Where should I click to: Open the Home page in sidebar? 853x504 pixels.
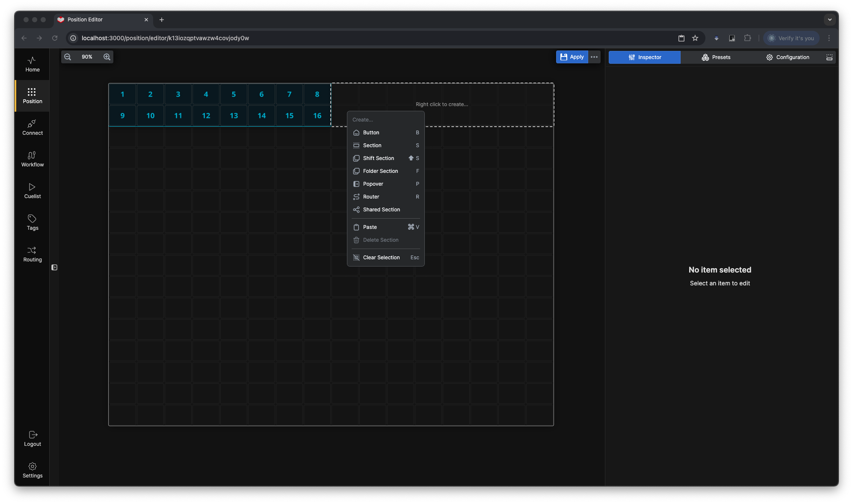[32, 64]
